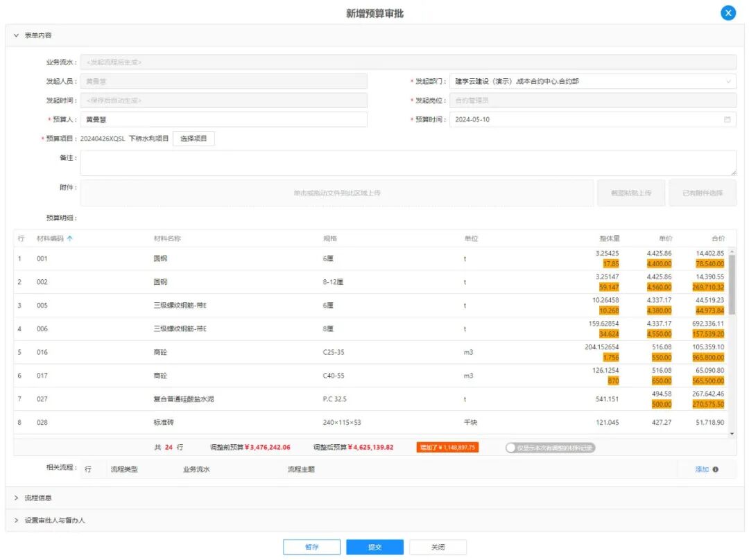Expand the 流程信息 section

click(x=17, y=498)
